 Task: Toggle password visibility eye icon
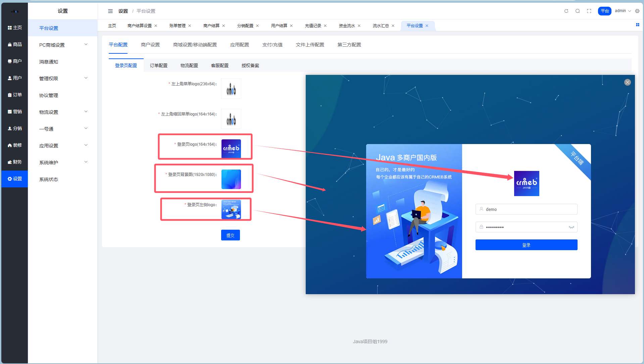pos(571,227)
